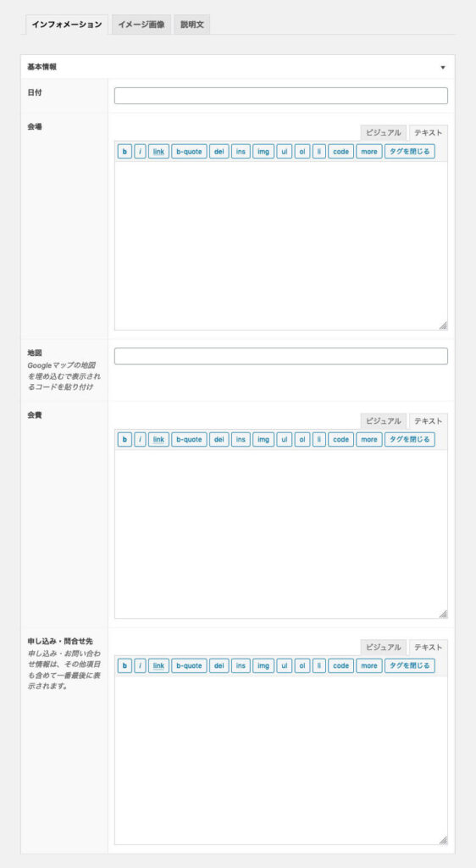
Task: Switch 会費 editor to テキスト mode
Action: click(429, 421)
